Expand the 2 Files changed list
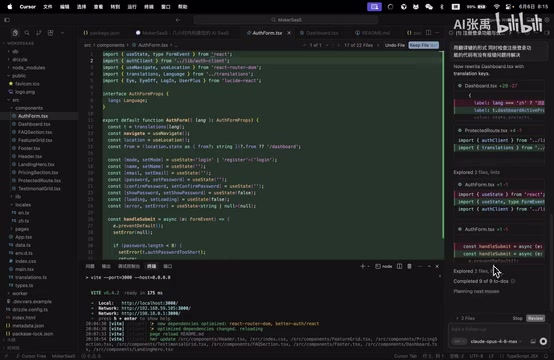The image size is (554, 360). point(466,318)
